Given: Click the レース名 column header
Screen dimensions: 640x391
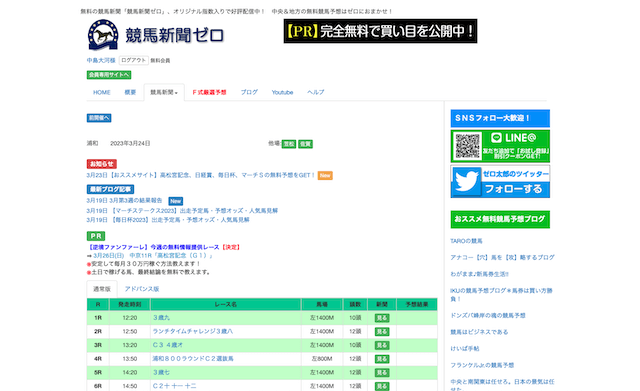Looking at the screenshot, I should [226, 304].
